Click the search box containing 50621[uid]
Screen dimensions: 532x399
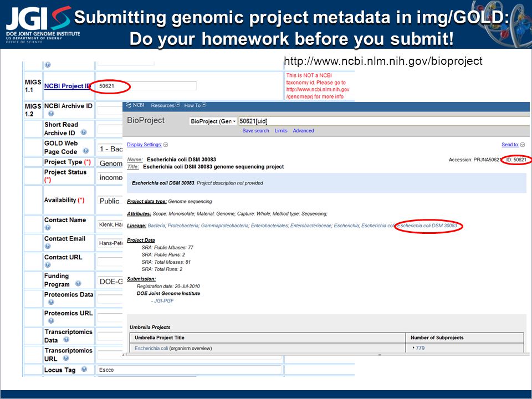tap(384, 121)
